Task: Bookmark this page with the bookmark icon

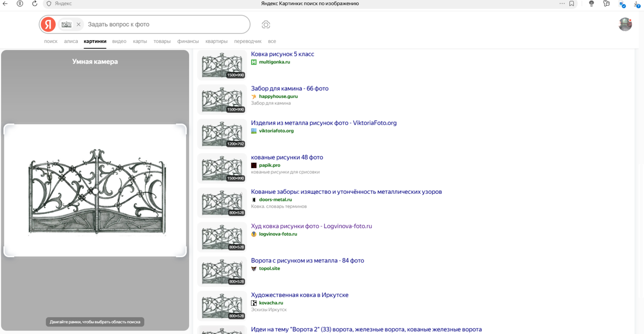Action: pyautogui.click(x=572, y=3)
